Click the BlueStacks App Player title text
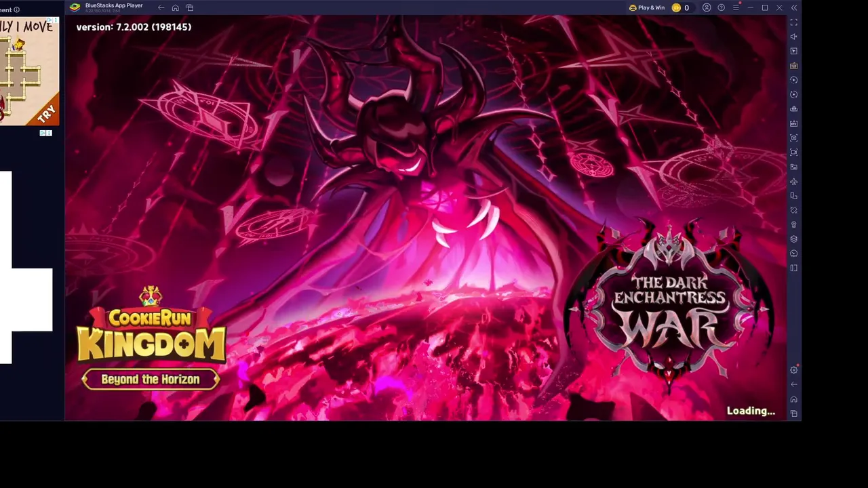 [114, 5]
